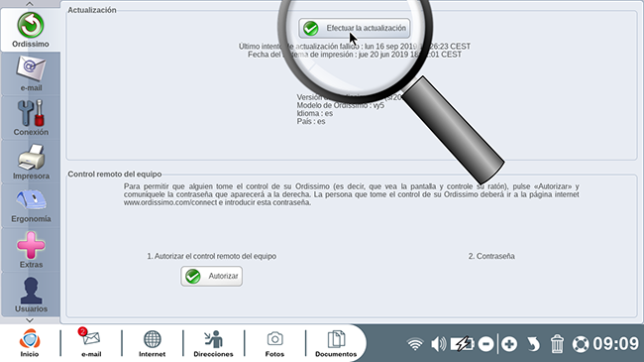Click the www.ordissimo.com/connect address text

click(x=170, y=202)
